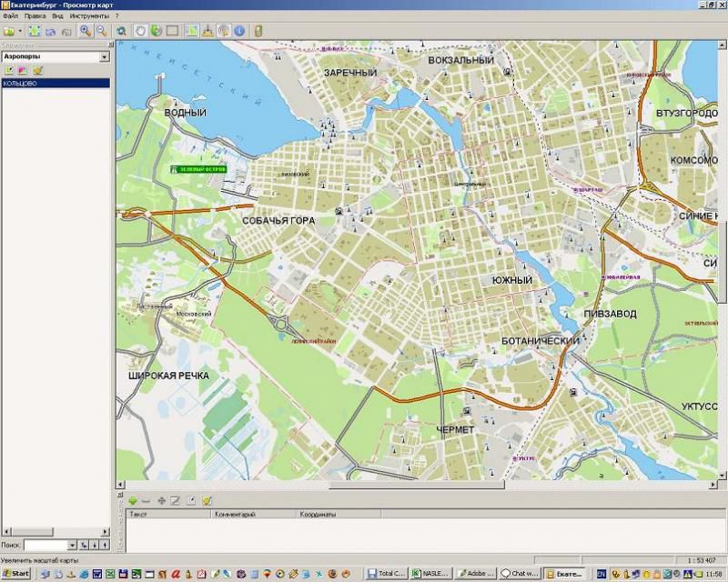Select the zoom out magnifier tool
Image resolution: width=728 pixels, height=582 pixels.
[x=100, y=31]
